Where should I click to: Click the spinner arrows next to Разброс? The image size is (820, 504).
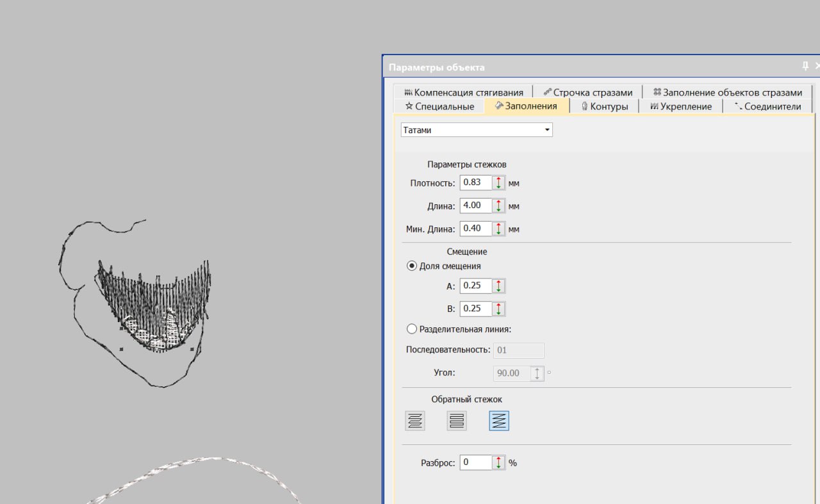pyautogui.click(x=498, y=462)
